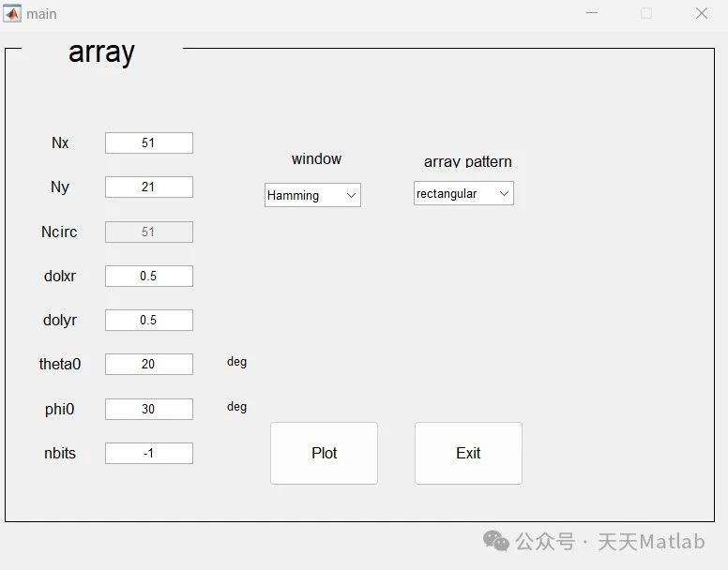This screenshot has width=728, height=570.
Task: Click the theta0 label text
Action: 60,364
